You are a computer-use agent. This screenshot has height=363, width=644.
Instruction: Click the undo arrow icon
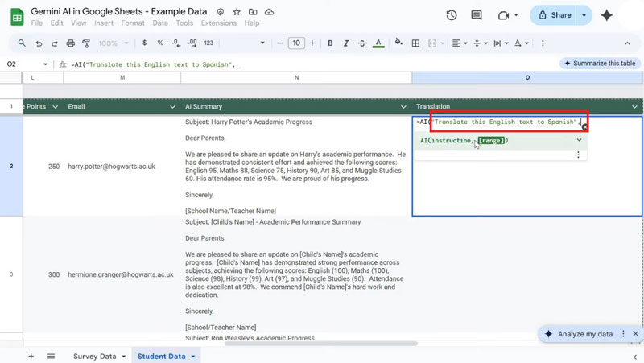(x=39, y=43)
